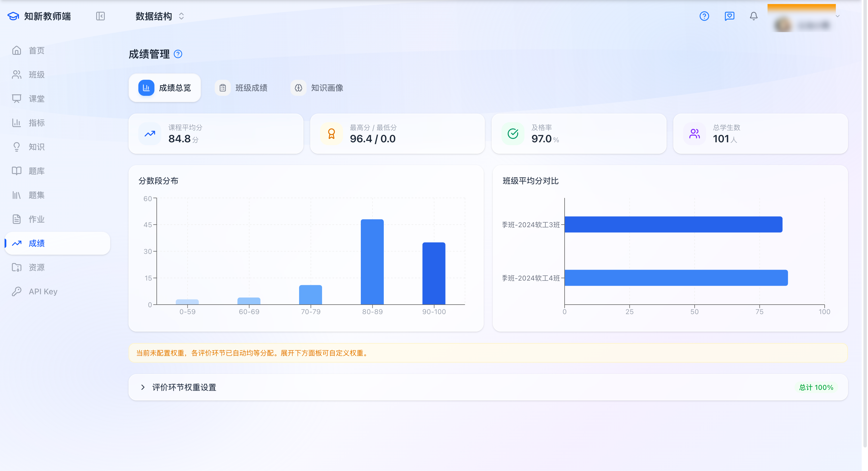Screen dimensions: 868x471
Task: Open the help question mark icon in header
Action: (x=704, y=16)
